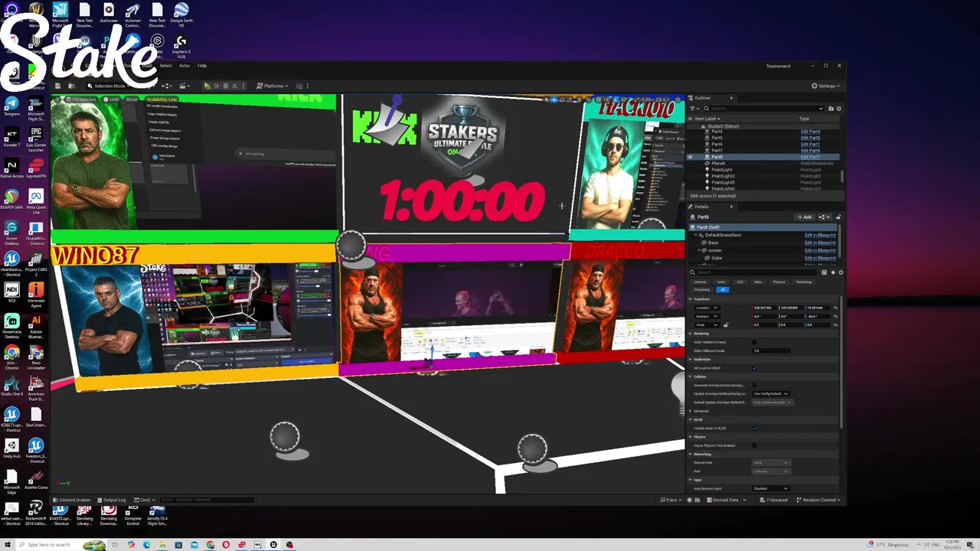980x551 pixels.
Task: Select Plane6 in the Outliner
Action: [718, 163]
